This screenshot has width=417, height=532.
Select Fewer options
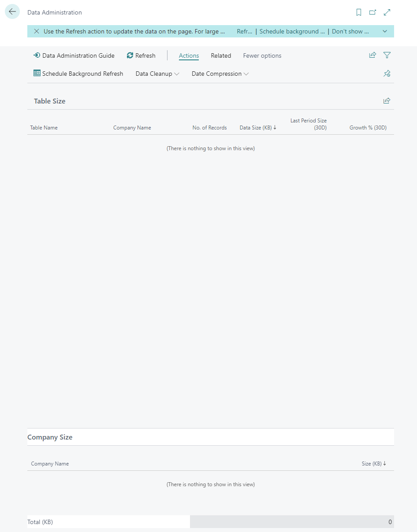pyautogui.click(x=262, y=55)
